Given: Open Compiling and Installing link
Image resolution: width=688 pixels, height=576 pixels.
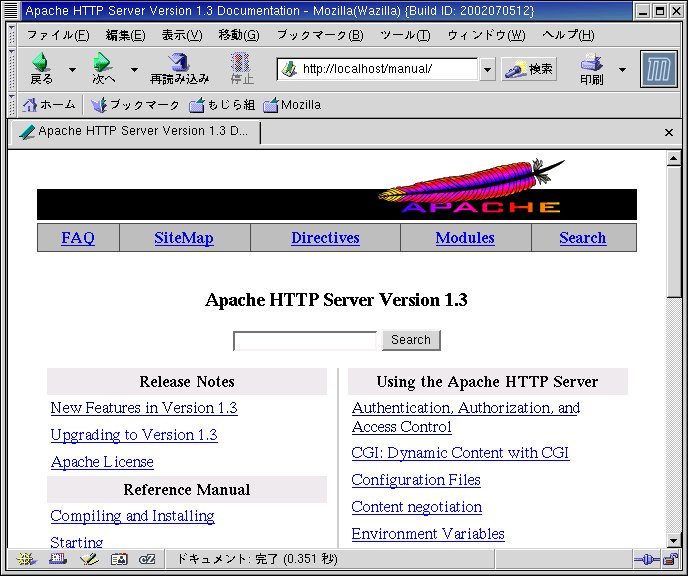Looking at the screenshot, I should pos(133,516).
